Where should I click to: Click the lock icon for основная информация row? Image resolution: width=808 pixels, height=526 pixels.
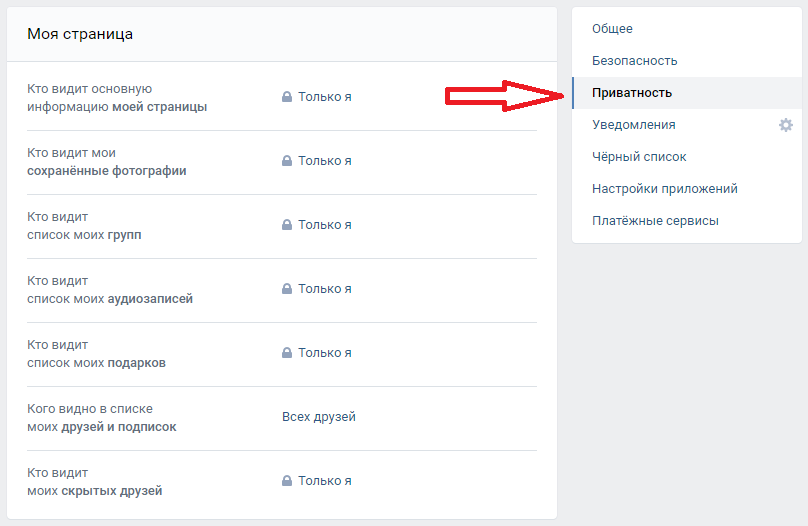click(287, 97)
